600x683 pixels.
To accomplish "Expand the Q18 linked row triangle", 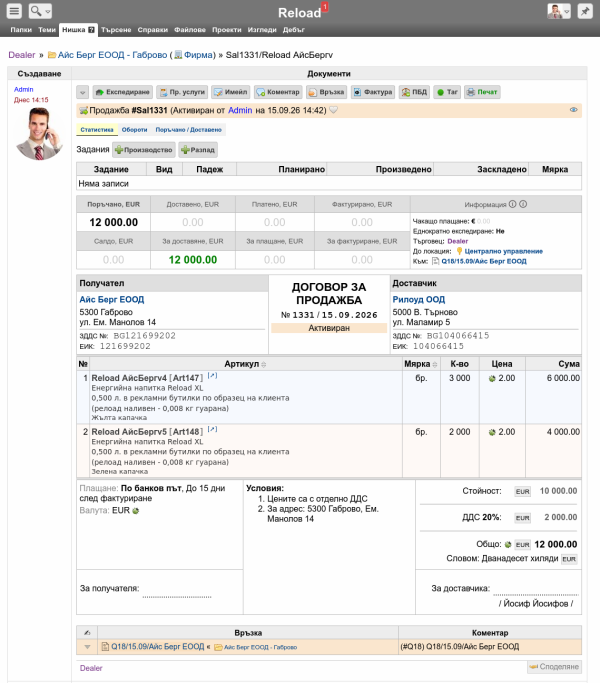I will click(87, 647).
